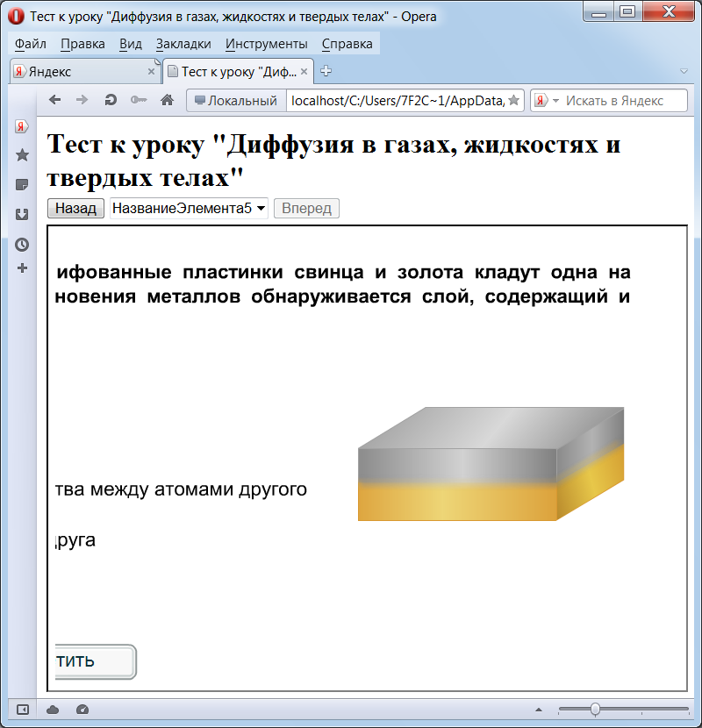702x728 pixels.
Task: Click the Вперед button
Action: 306,208
